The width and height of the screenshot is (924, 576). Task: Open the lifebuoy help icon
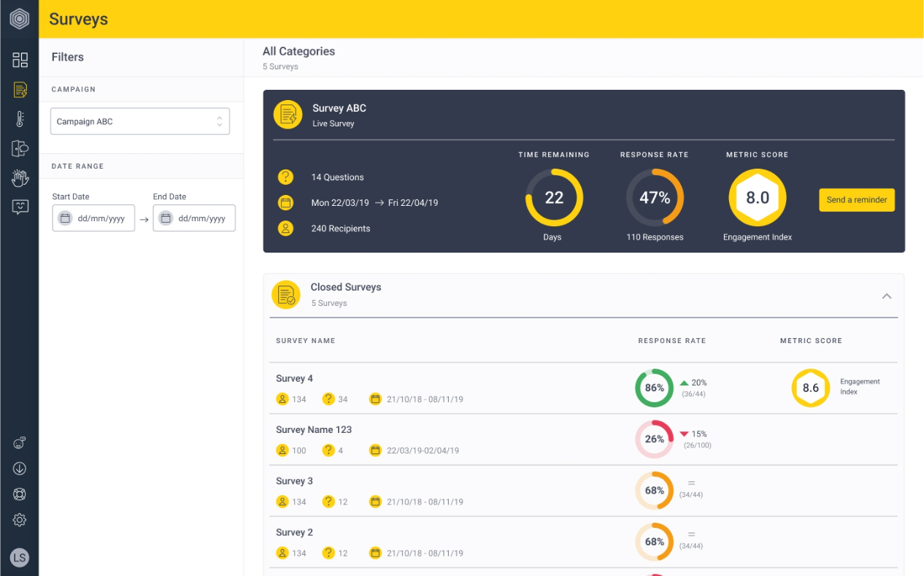[20, 494]
